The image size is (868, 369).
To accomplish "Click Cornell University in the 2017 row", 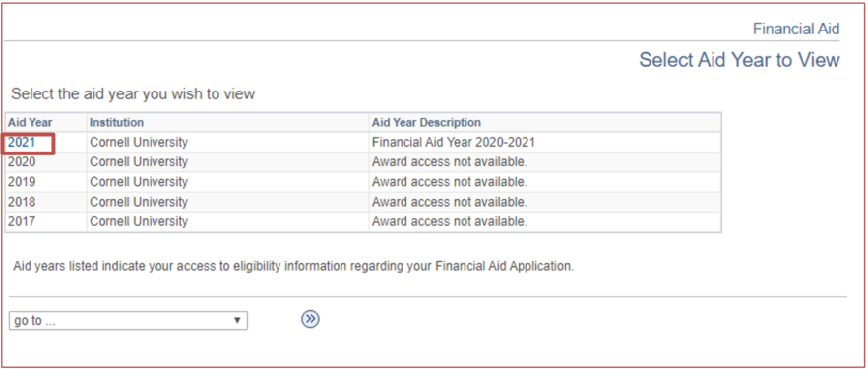I will point(139,221).
